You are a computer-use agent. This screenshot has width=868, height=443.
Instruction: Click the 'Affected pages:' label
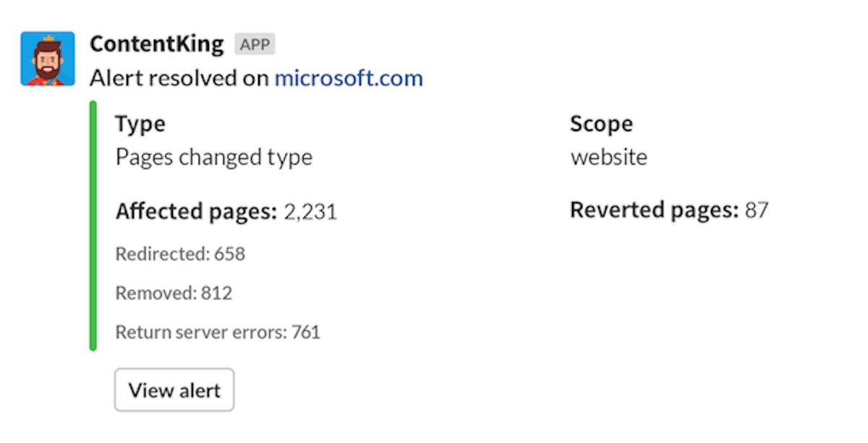[197, 212]
